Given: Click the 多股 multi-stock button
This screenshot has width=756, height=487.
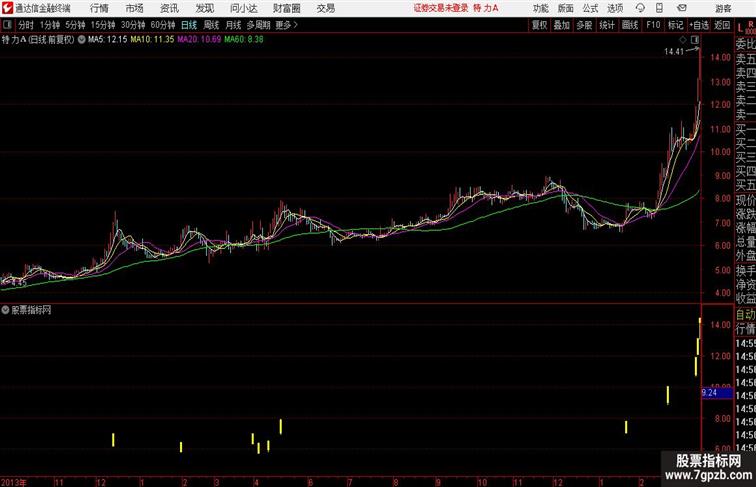Looking at the screenshot, I should [584, 25].
